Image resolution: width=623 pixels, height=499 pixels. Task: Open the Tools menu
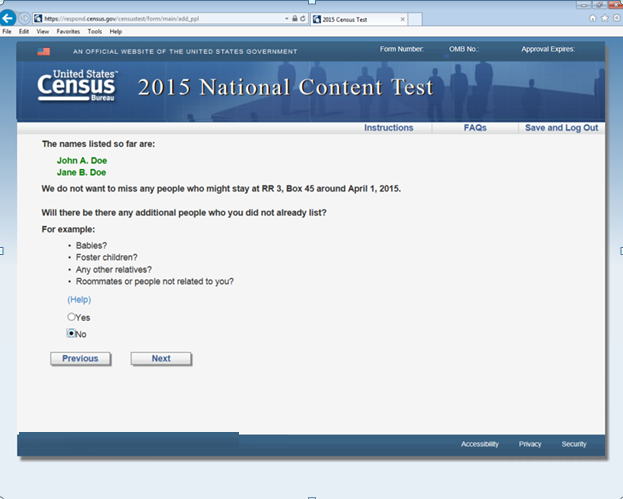click(95, 31)
